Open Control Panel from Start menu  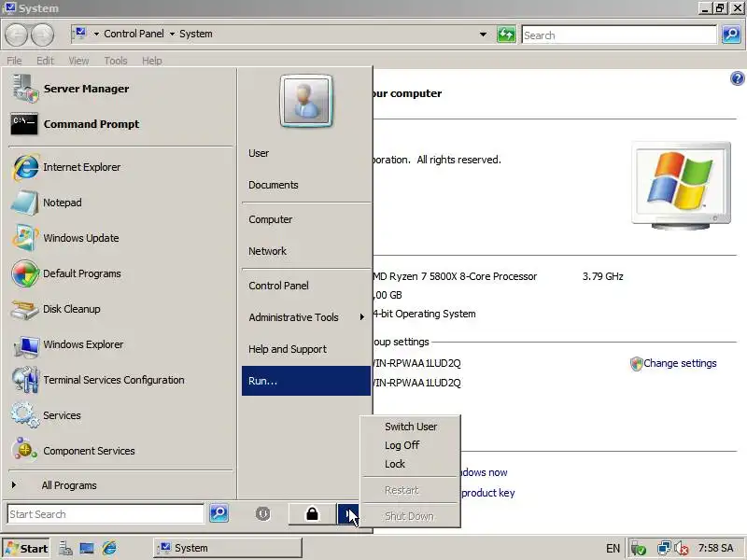pos(306,286)
